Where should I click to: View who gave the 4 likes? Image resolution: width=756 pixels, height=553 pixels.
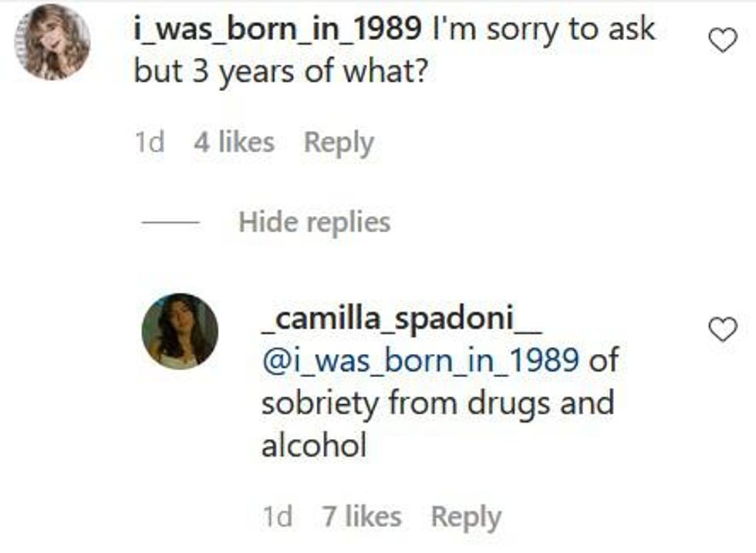pyautogui.click(x=234, y=143)
